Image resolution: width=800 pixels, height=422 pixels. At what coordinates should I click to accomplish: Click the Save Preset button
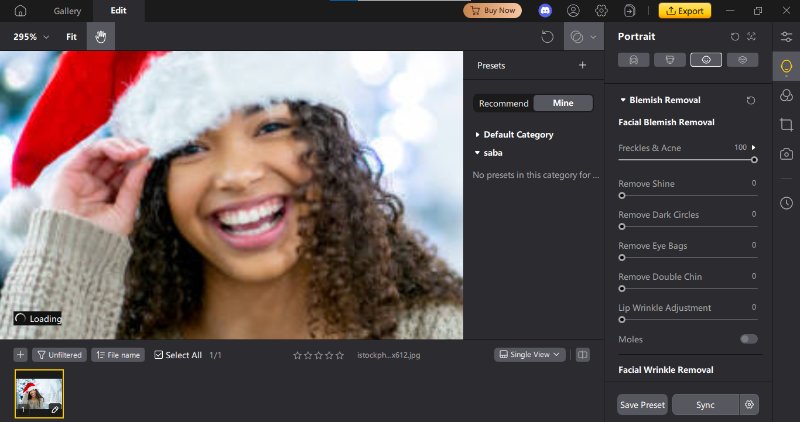pyautogui.click(x=642, y=405)
